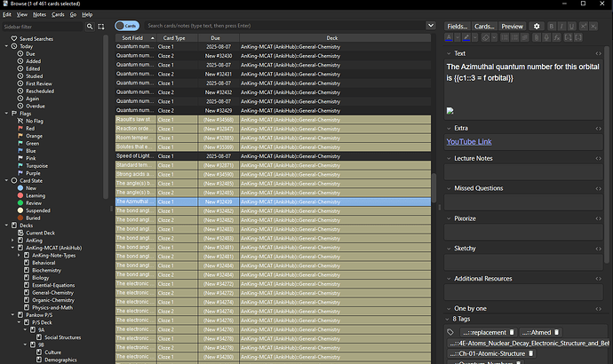The height and width of the screenshot is (364, 613).
Task: Collapse the 8 Tags section
Action: coord(449,317)
